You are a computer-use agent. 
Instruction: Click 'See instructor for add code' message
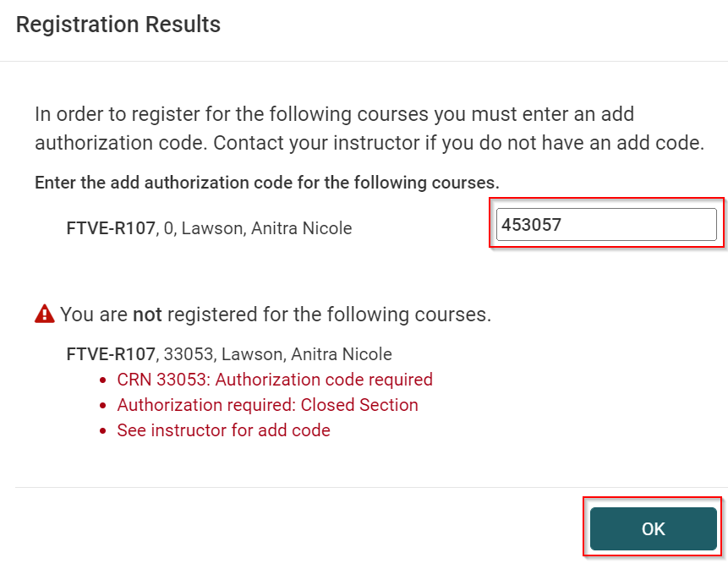click(223, 430)
